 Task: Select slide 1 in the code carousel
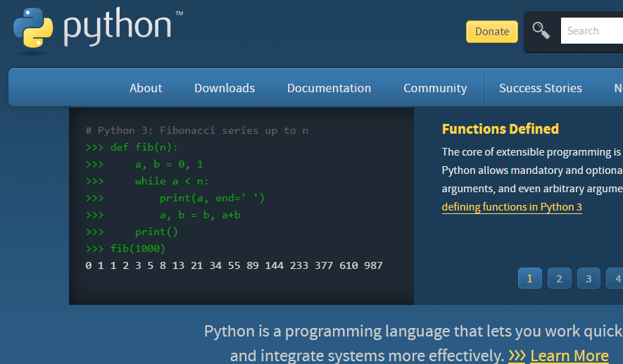(529, 279)
